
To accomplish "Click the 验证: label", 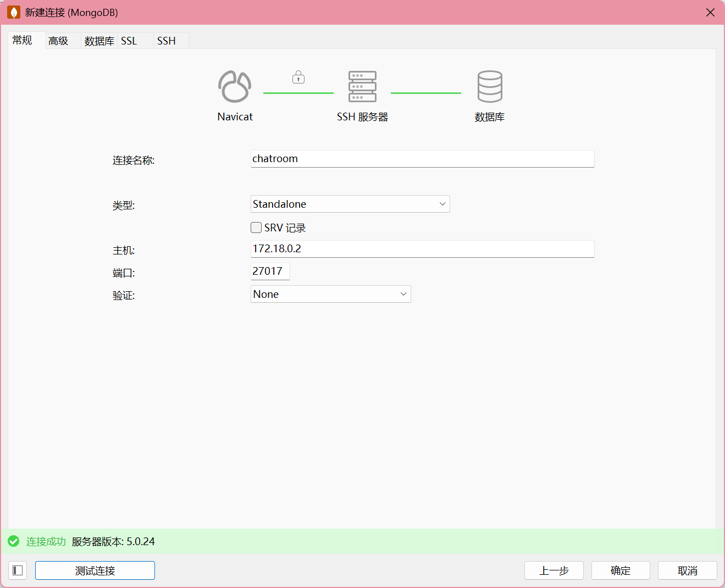I will coord(124,296).
